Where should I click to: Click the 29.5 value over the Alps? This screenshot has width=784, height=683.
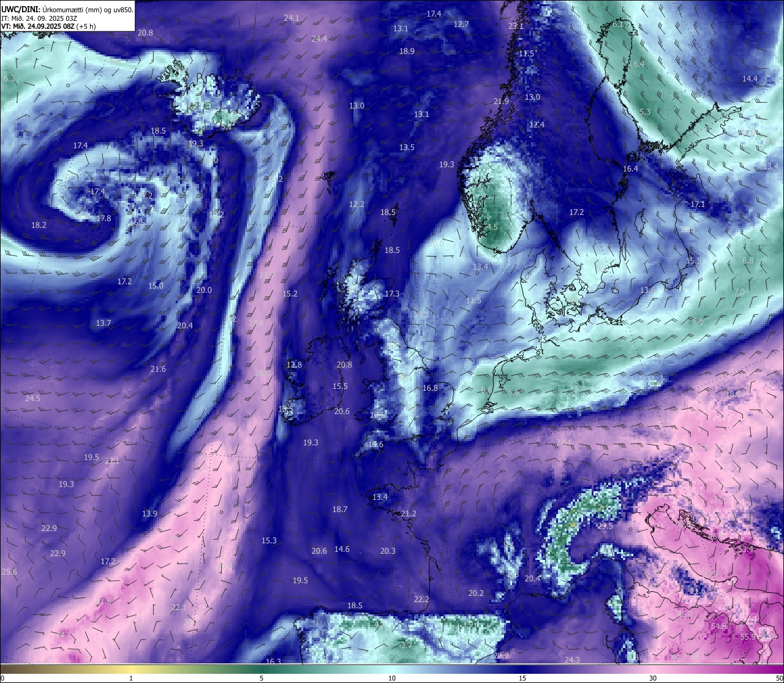(605, 526)
